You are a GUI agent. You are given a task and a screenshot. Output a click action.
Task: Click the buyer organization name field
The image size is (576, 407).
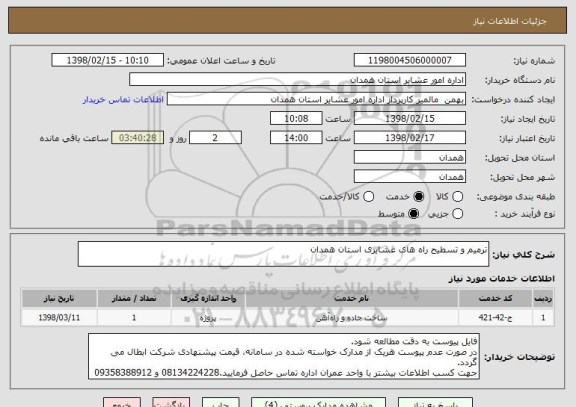pyautogui.click(x=298, y=80)
